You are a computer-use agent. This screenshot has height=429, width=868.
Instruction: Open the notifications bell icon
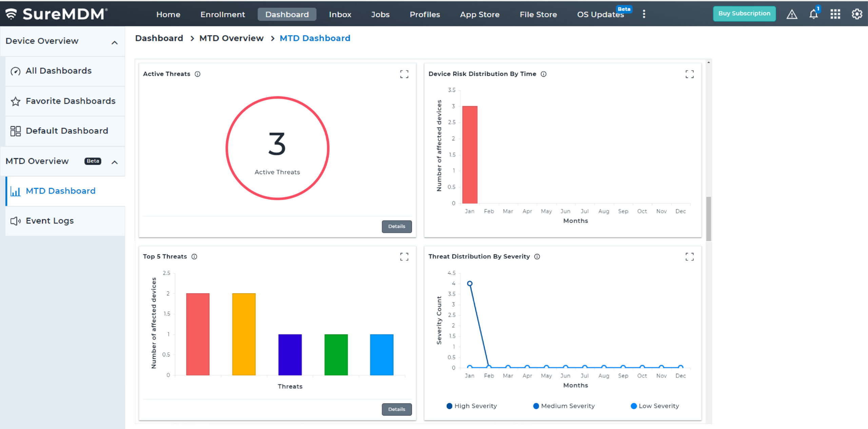pyautogui.click(x=814, y=14)
